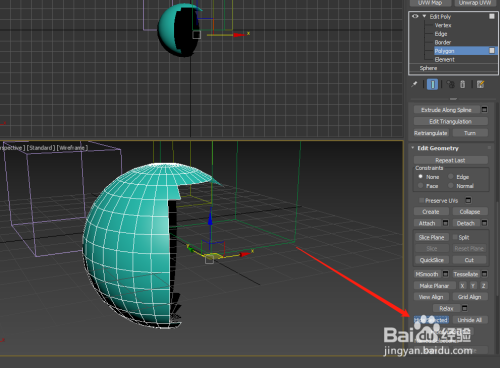The image size is (500, 368).
Task: Click Make Planar X axis button
Action: click(462, 286)
